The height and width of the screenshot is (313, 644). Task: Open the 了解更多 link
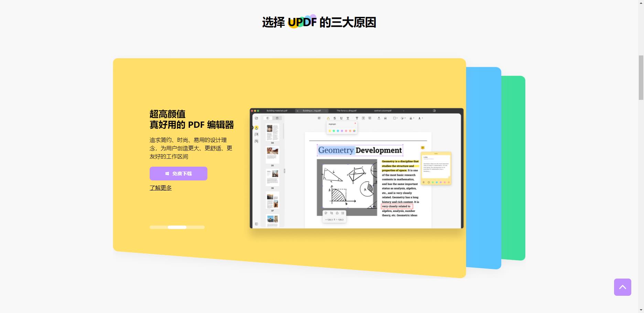coord(160,188)
